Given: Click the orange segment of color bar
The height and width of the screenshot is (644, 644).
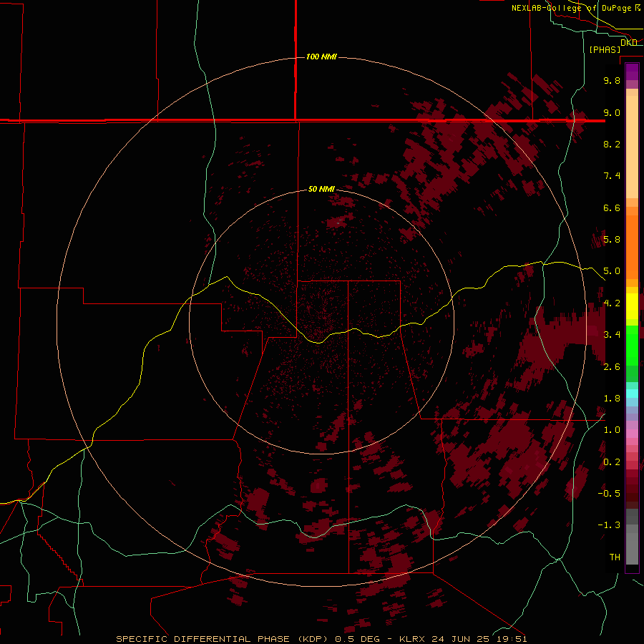Looking at the screenshot, I should coord(632,248).
